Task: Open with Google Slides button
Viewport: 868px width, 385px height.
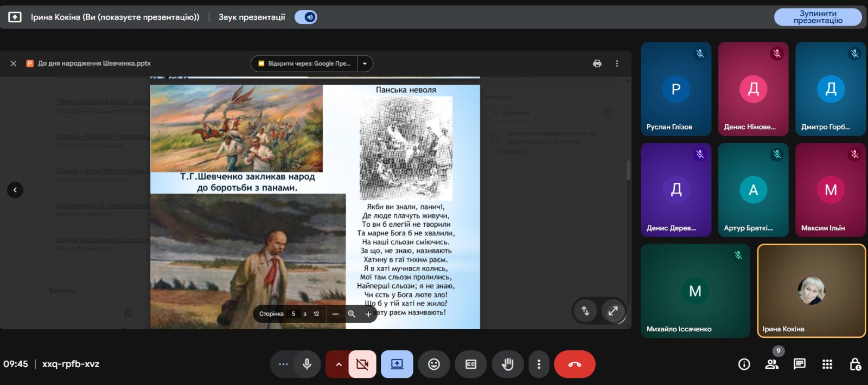Action: click(x=304, y=63)
